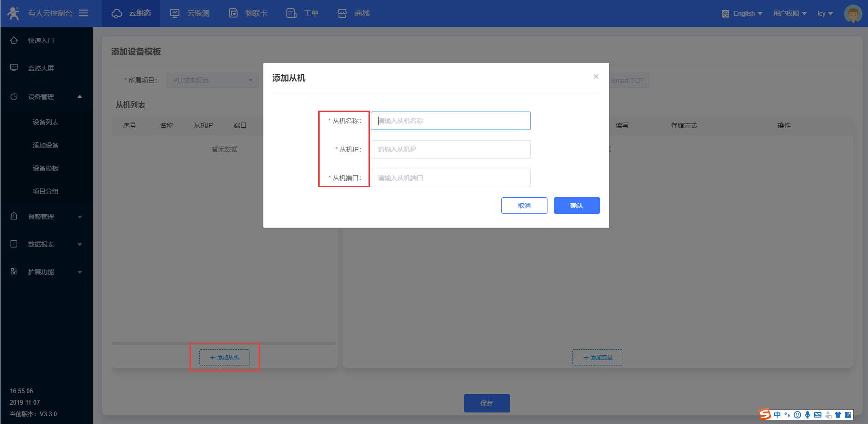Screen dimensions: 868x424
Task: Expand the 用户权限 dropdown
Action: click(790, 13)
